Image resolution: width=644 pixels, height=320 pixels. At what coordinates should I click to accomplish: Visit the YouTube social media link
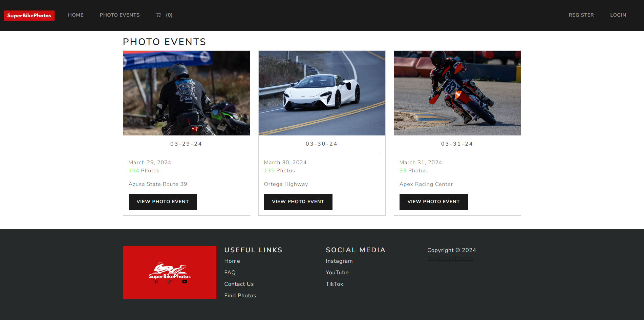[x=337, y=273]
